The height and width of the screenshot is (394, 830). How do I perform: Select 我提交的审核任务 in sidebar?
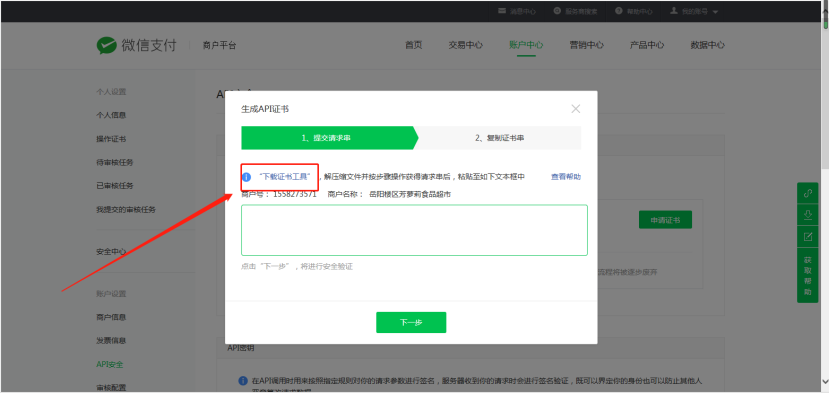point(126,210)
